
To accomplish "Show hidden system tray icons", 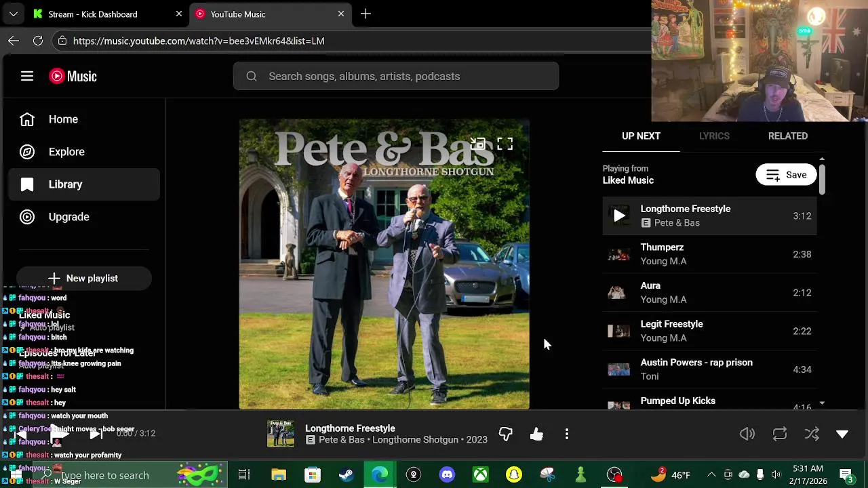I will pos(711,474).
